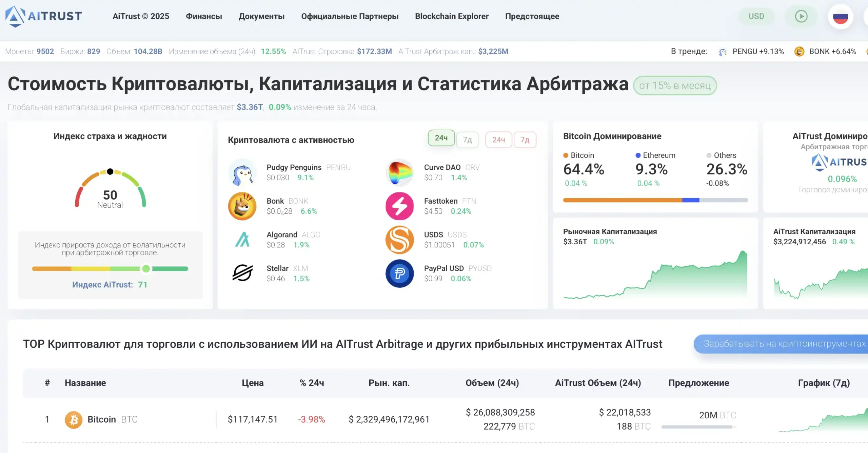Click the Stellar coin icon

[x=242, y=273]
